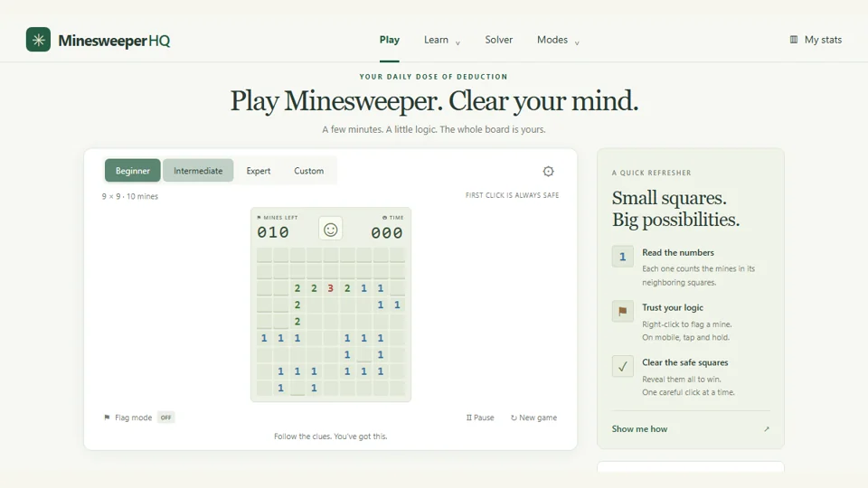Select the Custom difficulty
The image size is (868, 488).
point(309,171)
